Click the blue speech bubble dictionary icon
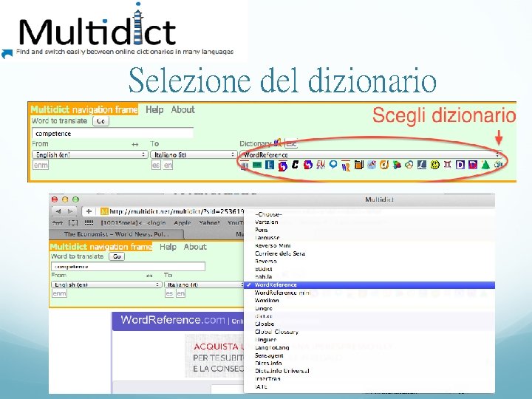The image size is (532, 399). pos(333,165)
